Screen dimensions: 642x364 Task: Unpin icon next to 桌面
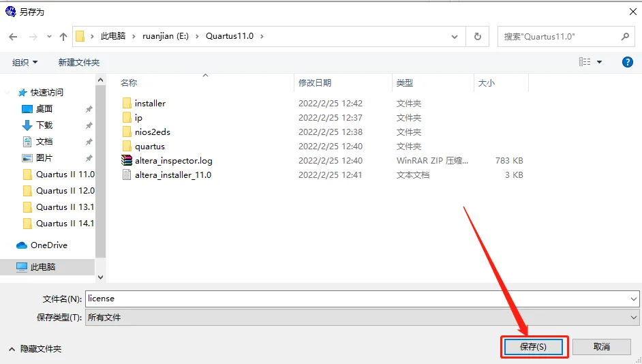(89, 109)
